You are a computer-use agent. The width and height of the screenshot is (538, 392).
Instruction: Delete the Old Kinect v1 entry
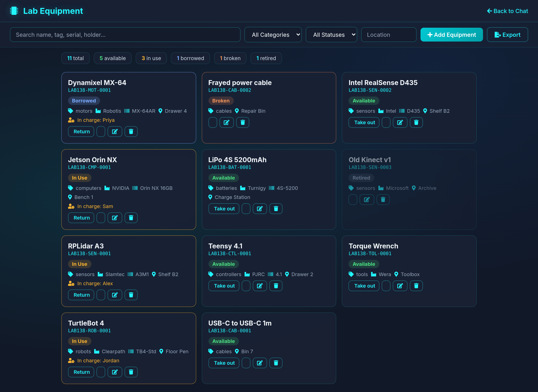pos(383,200)
